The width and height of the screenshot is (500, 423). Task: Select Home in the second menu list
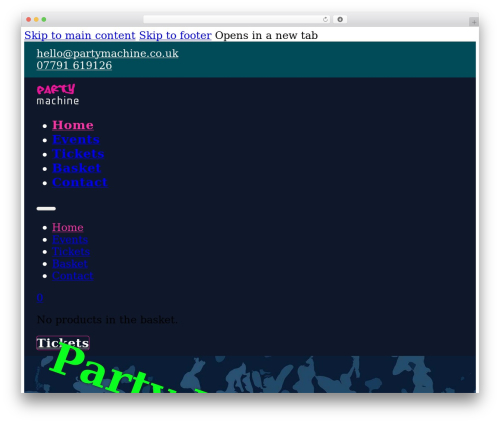tap(68, 227)
